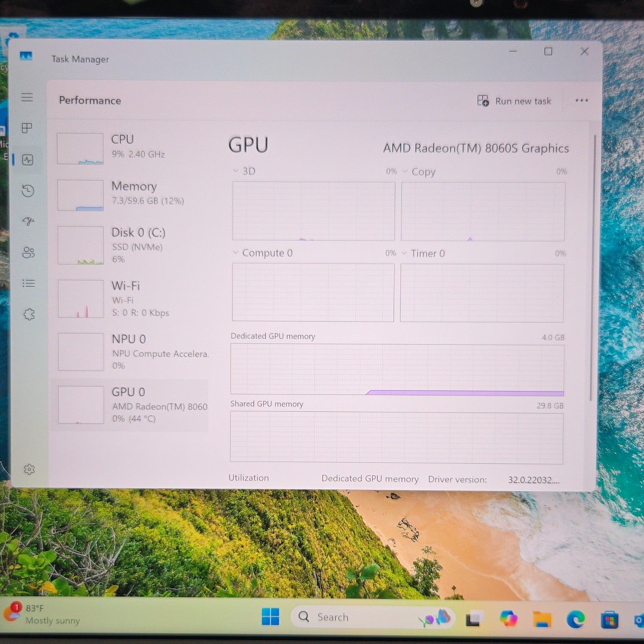Click the 29.8 GB shared memory value
644x644 pixels.
tap(550, 406)
